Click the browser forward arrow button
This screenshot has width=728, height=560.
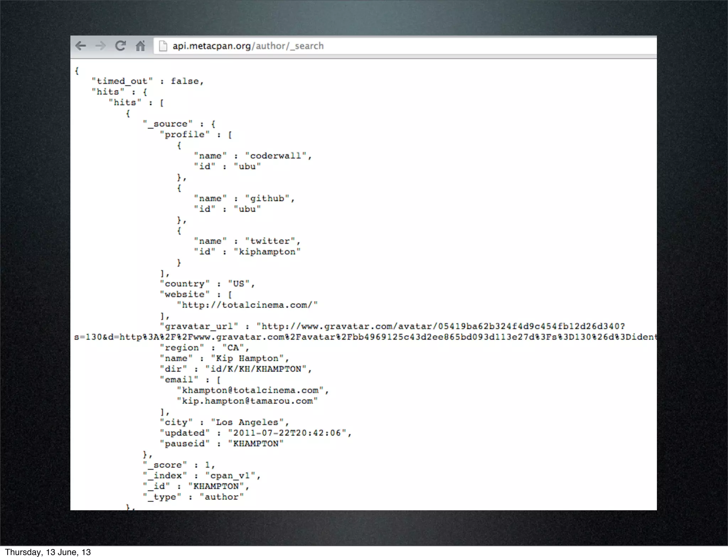point(101,46)
